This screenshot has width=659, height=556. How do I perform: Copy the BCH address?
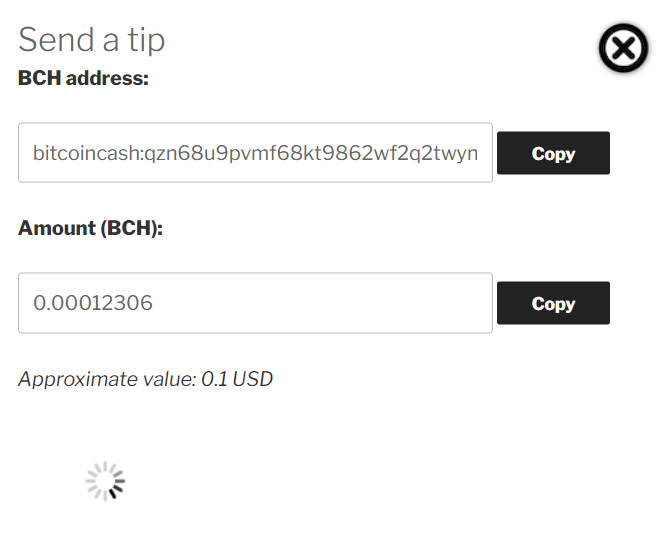point(553,153)
